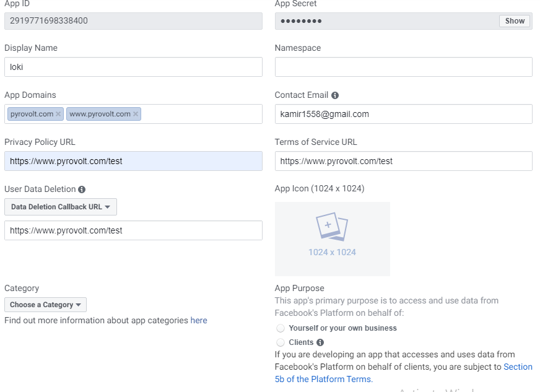
Task: Focus the Namespace text field
Action: [x=403, y=67]
